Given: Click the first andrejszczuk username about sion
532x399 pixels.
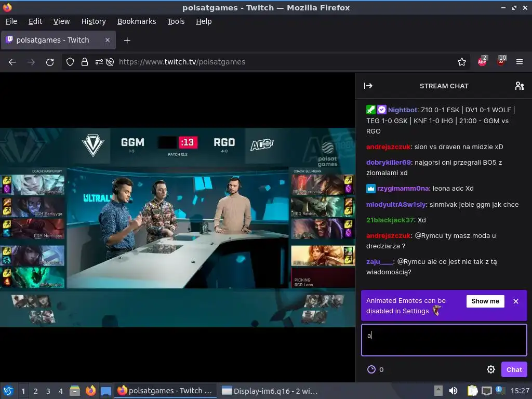Looking at the screenshot, I should click(x=389, y=147).
